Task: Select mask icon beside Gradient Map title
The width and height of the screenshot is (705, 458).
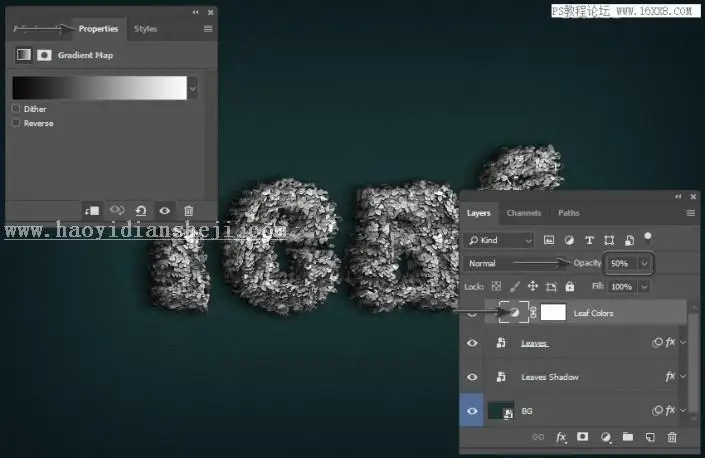Action: 44,55
